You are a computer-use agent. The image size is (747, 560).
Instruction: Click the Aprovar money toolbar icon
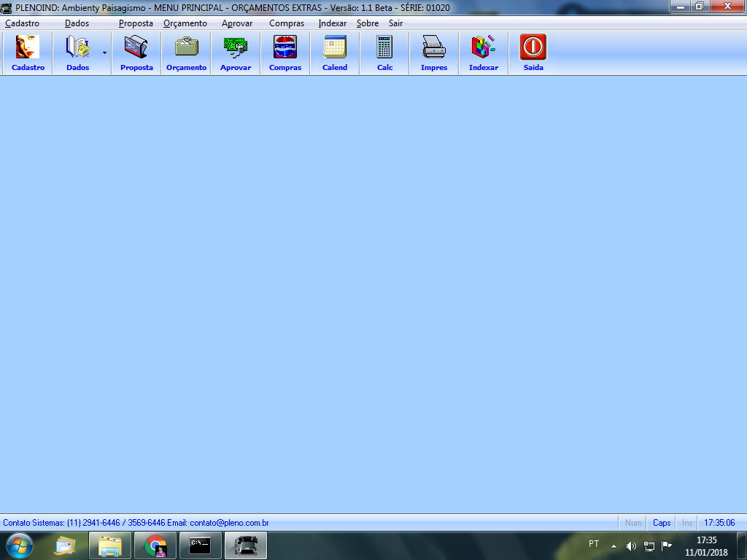[236, 52]
